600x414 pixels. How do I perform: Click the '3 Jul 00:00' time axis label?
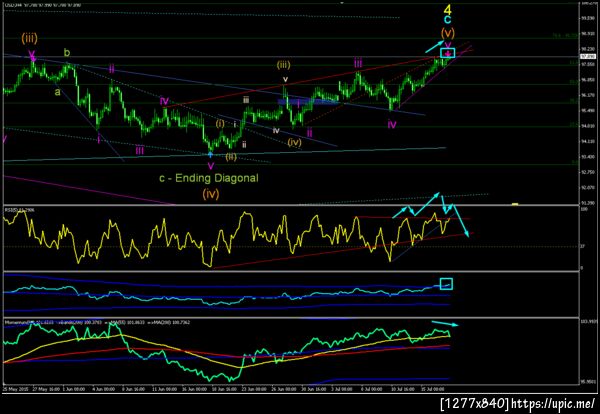pyautogui.click(x=342, y=389)
